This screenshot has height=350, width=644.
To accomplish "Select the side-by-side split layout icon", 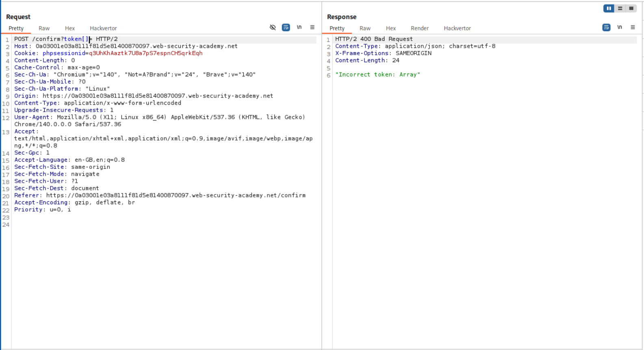I will click(609, 9).
